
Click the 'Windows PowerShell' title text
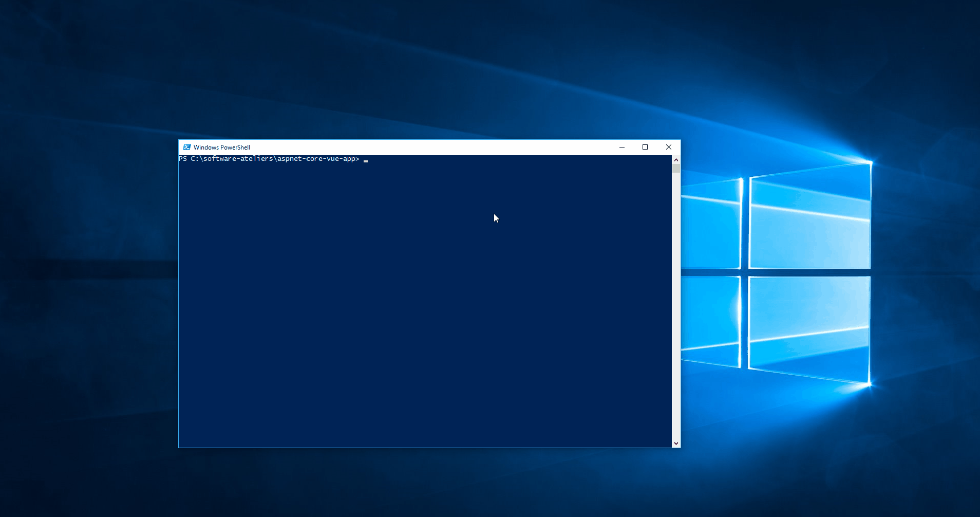tap(222, 147)
